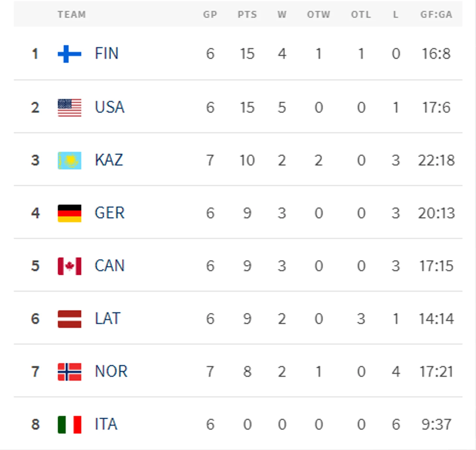Open the GER team page

click(110, 213)
